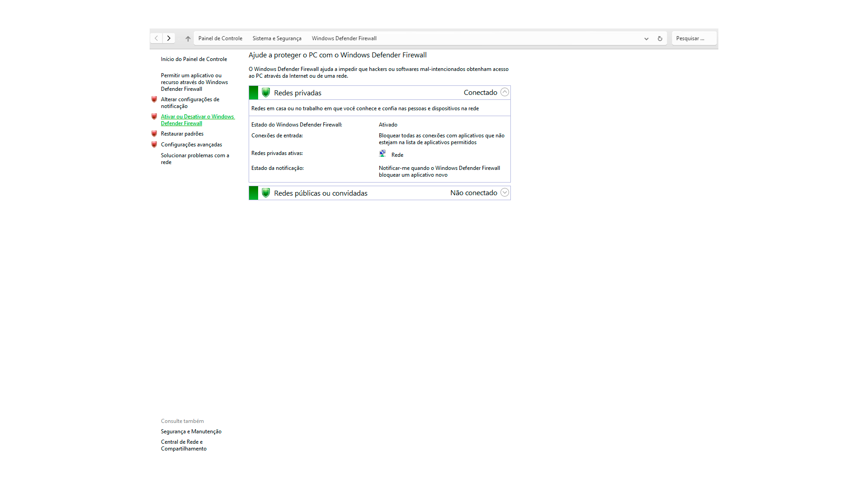Viewport: 868px width, 488px height.
Task: Open Painel de Controle breadcrumb
Action: pyautogui.click(x=220, y=38)
